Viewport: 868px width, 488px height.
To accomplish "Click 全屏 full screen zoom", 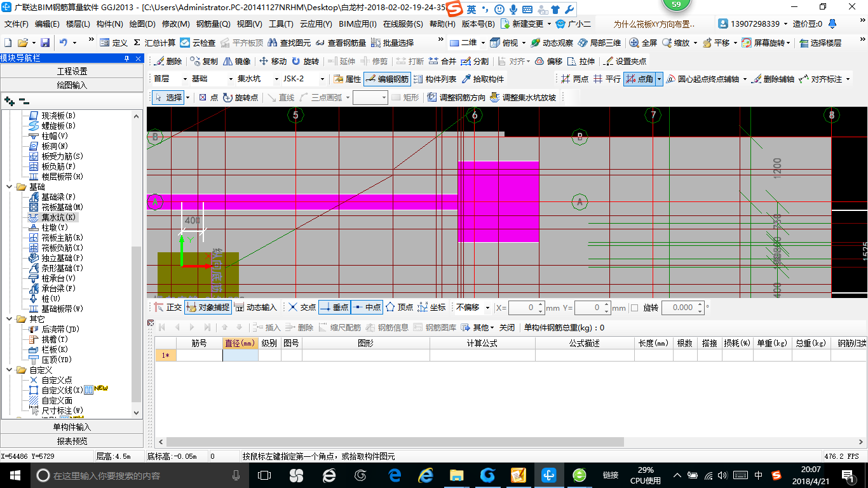I will (x=643, y=43).
